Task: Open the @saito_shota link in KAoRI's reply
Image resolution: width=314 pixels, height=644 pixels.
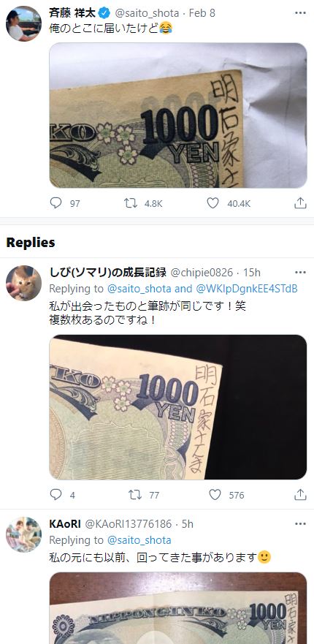Action: [139, 539]
